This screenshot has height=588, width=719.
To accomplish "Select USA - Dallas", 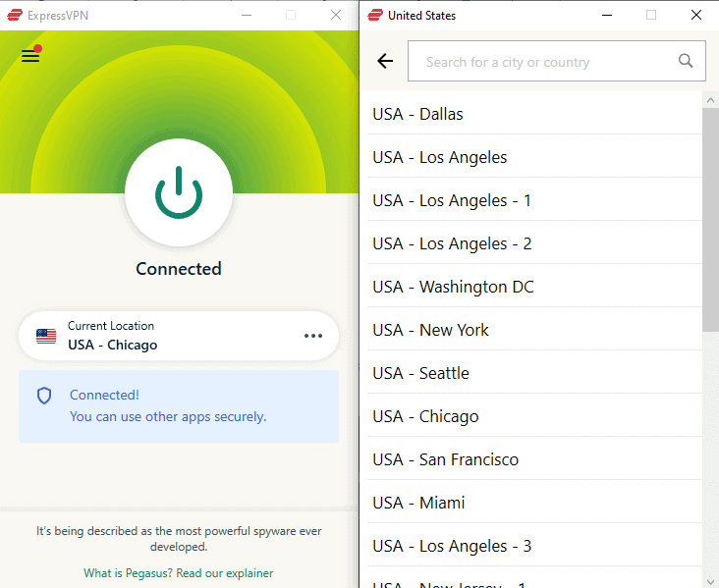I will click(x=534, y=114).
